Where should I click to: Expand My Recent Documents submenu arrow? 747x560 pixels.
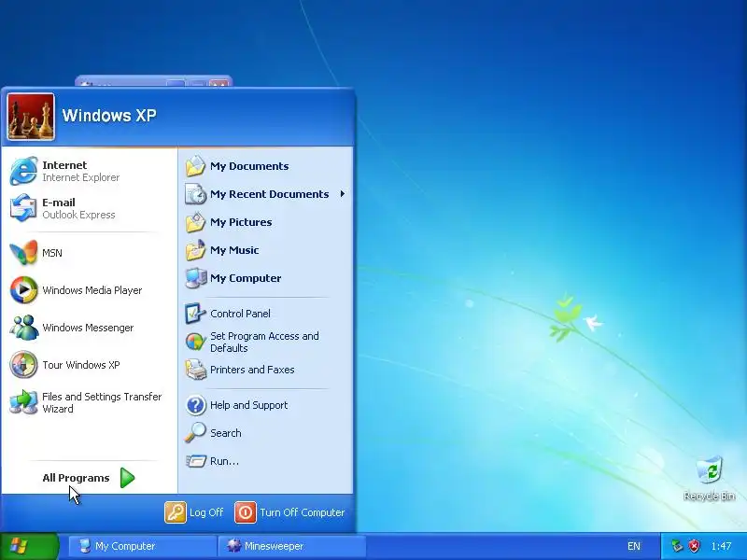tap(342, 194)
